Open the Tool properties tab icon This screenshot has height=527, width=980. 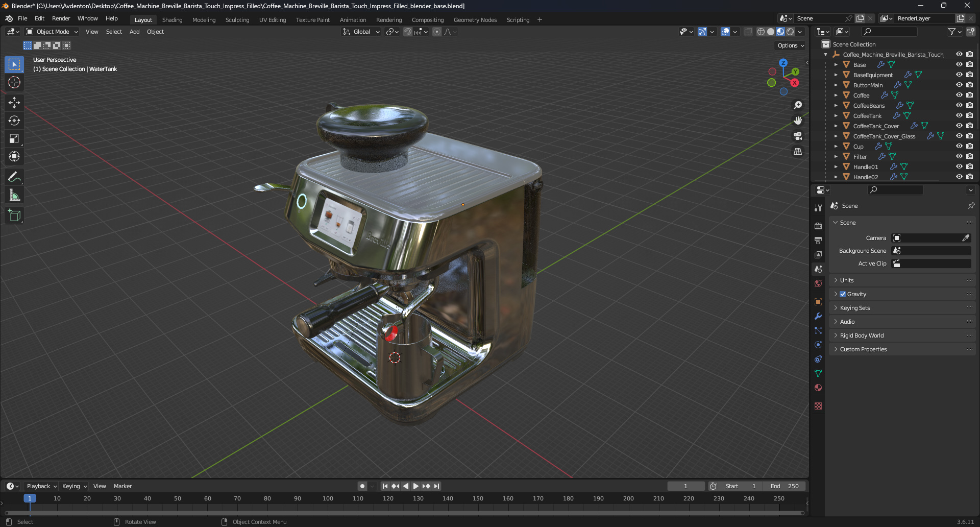[x=818, y=208]
